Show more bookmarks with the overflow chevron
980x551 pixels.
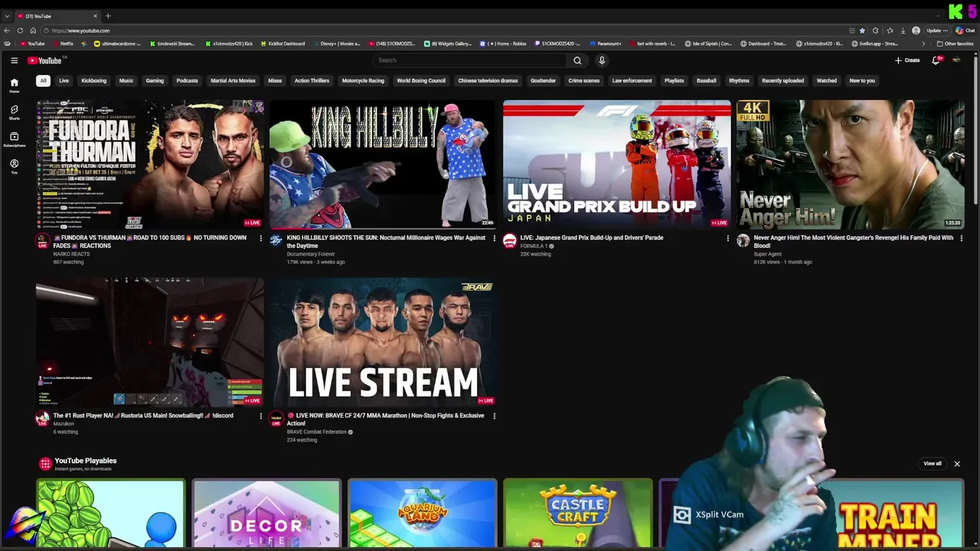923,44
